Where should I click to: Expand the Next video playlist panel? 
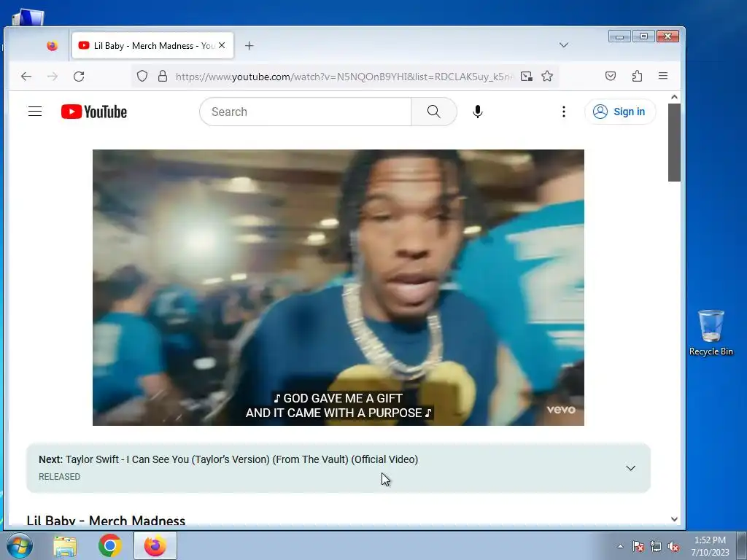[630, 468]
